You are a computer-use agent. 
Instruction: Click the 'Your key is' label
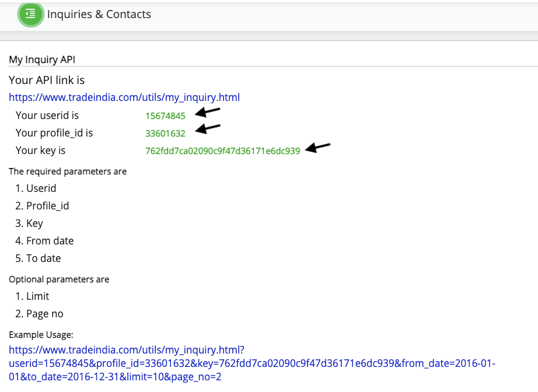40,150
